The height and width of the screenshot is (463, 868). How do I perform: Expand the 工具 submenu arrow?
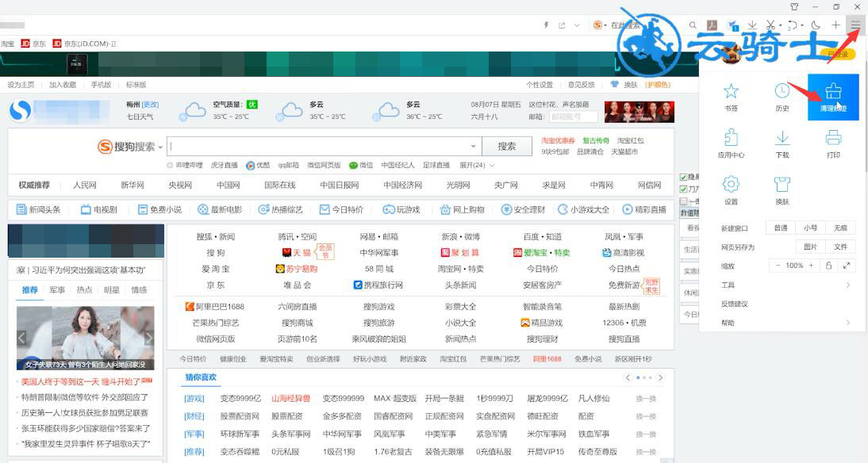click(848, 285)
